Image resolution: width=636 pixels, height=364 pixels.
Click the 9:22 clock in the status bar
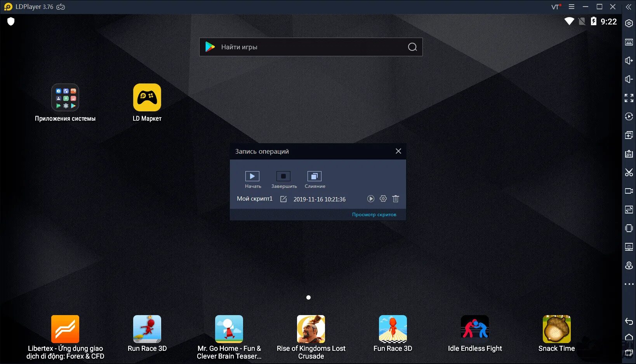click(x=608, y=22)
